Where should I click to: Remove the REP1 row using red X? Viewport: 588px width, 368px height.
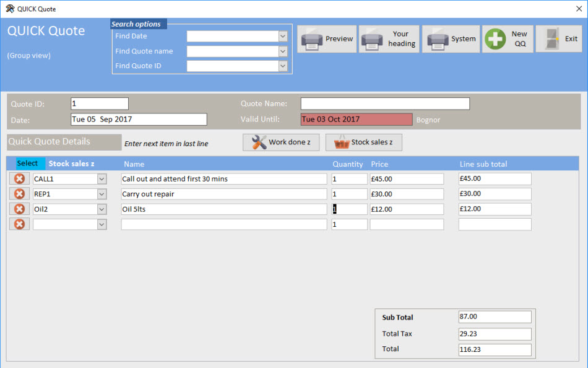click(x=19, y=194)
